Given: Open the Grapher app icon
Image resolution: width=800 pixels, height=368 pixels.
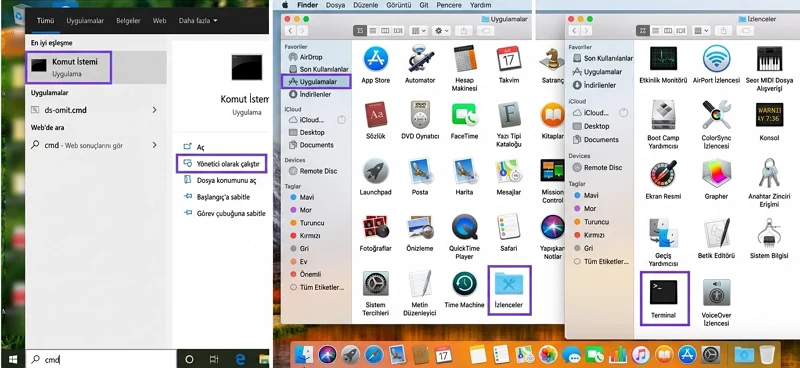Looking at the screenshot, I should click(716, 174).
